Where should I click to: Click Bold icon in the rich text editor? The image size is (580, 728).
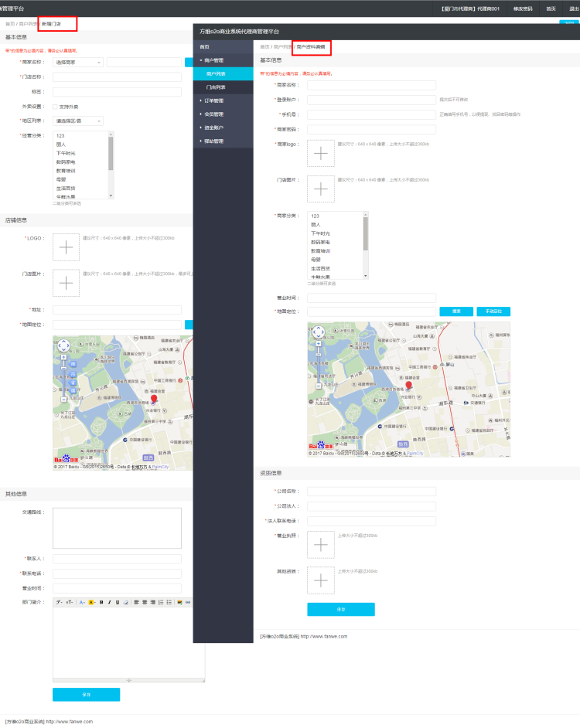pyautogui.click(x=101, y=601)
